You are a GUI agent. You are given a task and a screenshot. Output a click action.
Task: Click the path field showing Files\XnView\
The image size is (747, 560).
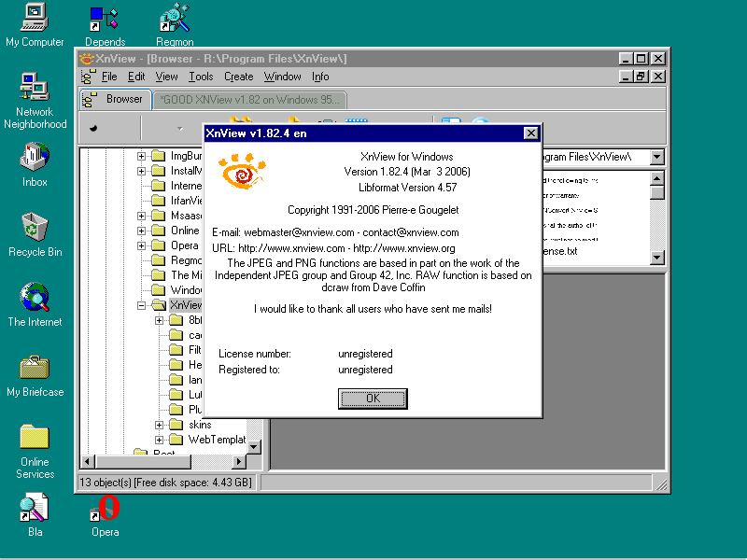(x=596, y=157)
